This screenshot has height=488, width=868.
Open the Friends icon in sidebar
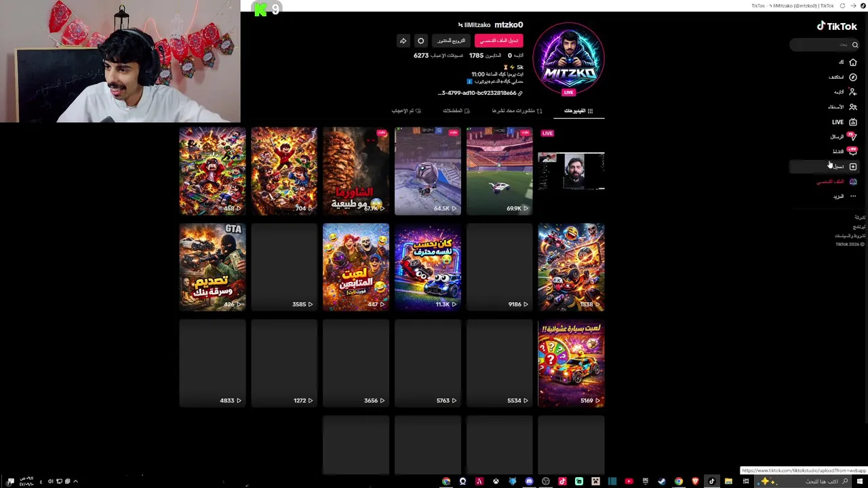[853, 107]
